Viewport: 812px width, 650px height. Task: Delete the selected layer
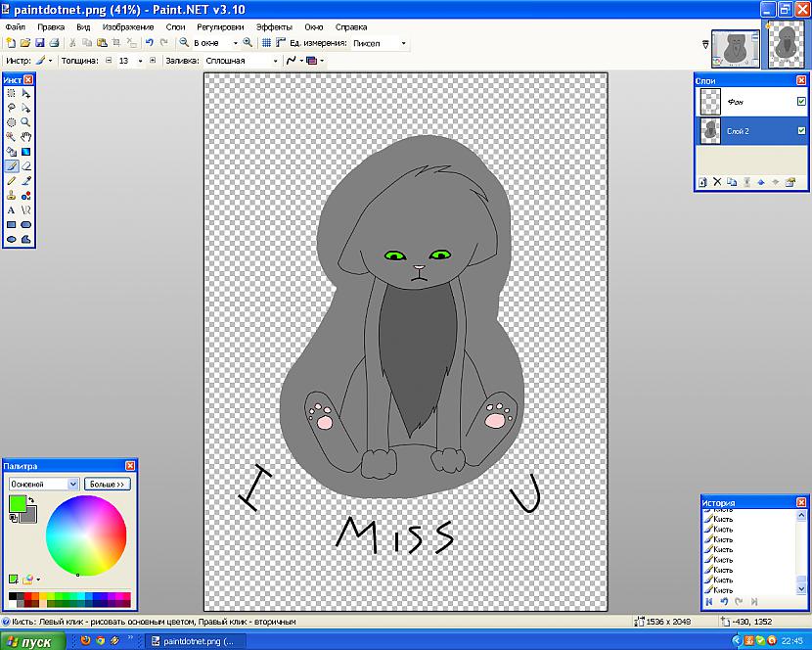pos(717,182)
